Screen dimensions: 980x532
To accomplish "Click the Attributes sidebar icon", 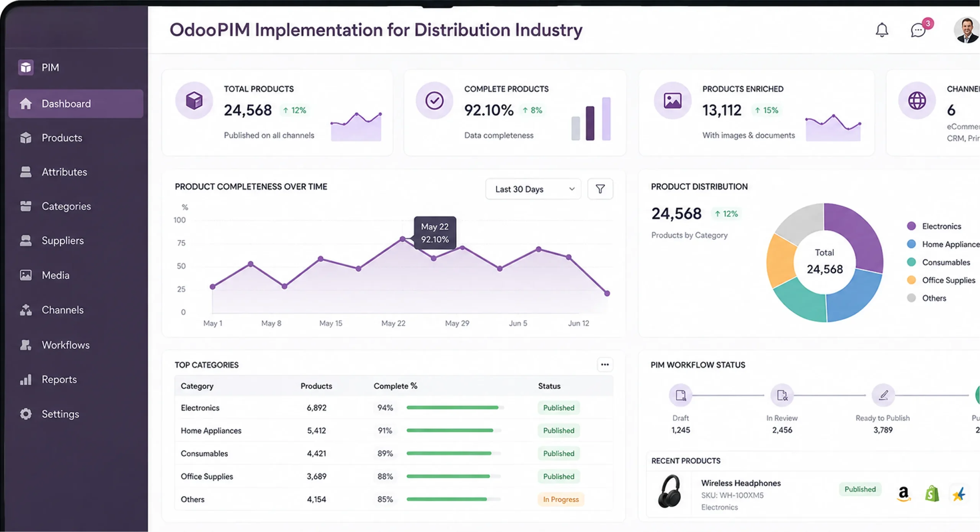I will pyautogui.click(x=26, y=172).
